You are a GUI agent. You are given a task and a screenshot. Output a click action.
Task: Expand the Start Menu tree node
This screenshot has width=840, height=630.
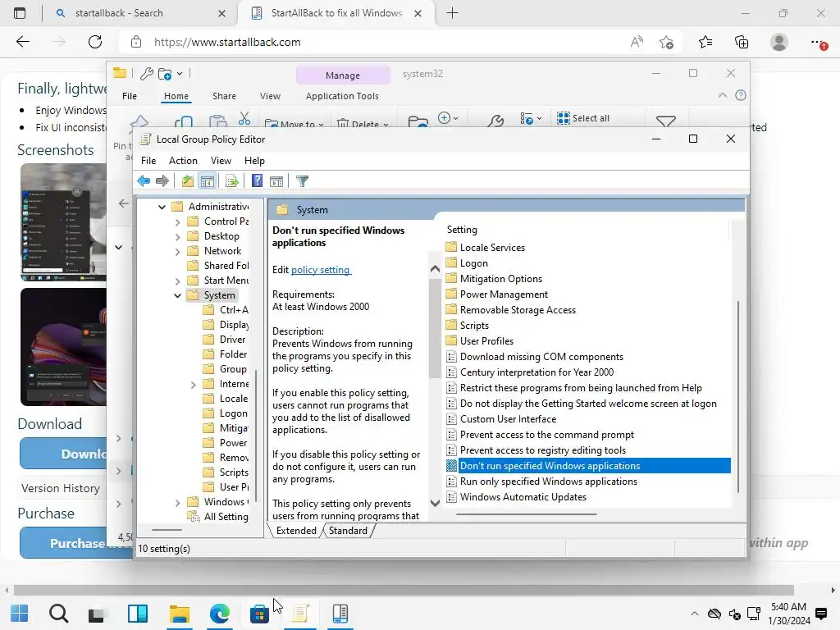point(177,281)
